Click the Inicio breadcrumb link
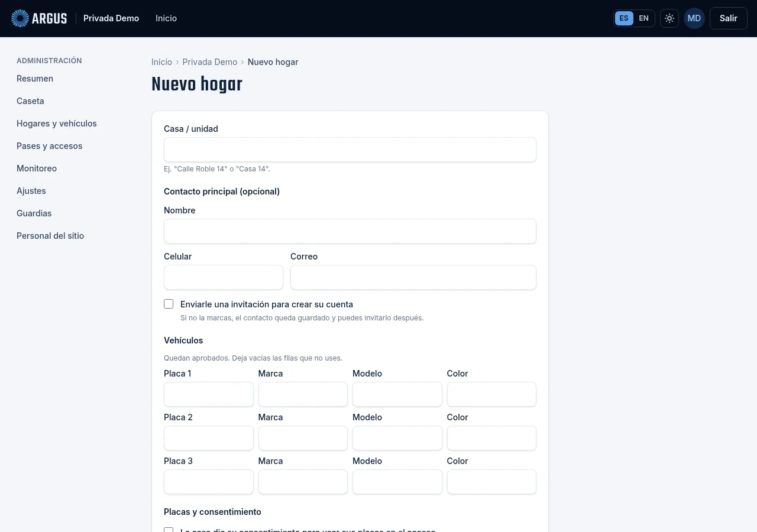This screenshot has width=757, height=532. [161, 62]
